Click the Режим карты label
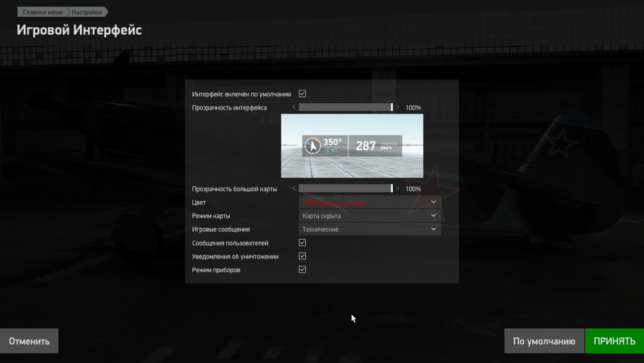The width and height of the screenshot is (644, 363). click(211, 216)
